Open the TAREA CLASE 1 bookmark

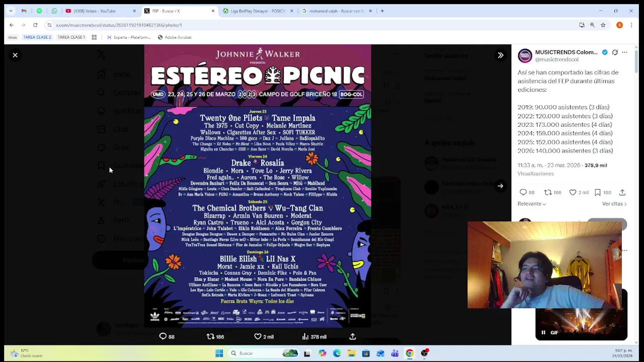(x=71, y=37)
